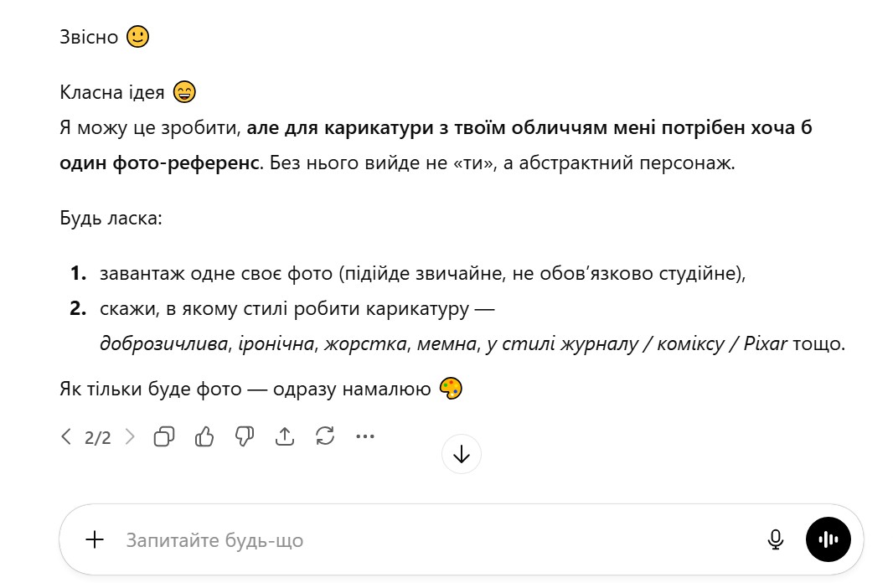Go to the previous response version
Screen dimensions: 893x588
[x=66, y=436]
